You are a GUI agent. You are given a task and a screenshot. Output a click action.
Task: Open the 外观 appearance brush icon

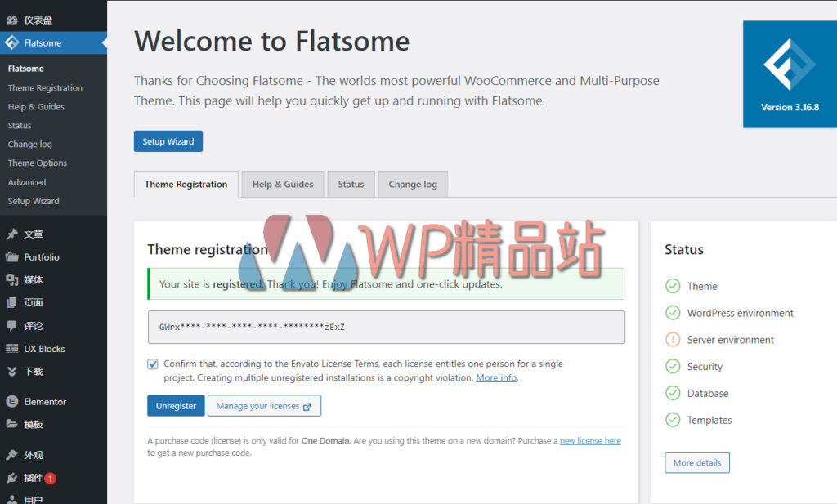[x=11, y=453]
